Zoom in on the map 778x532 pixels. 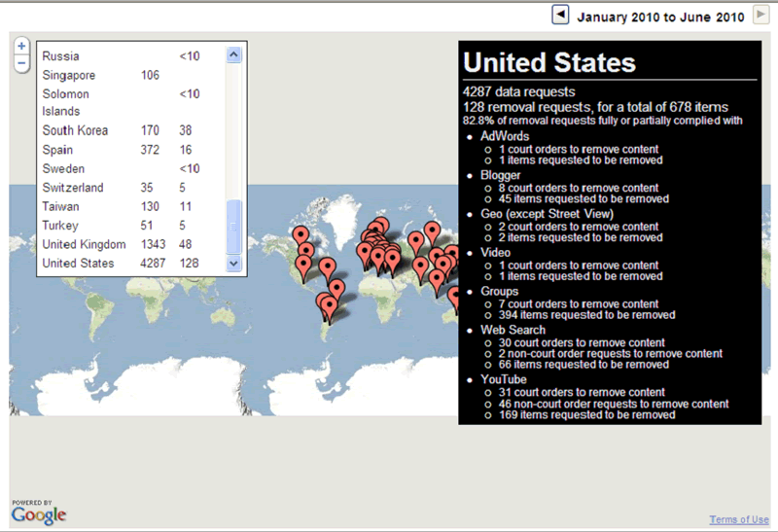[21, 47]
